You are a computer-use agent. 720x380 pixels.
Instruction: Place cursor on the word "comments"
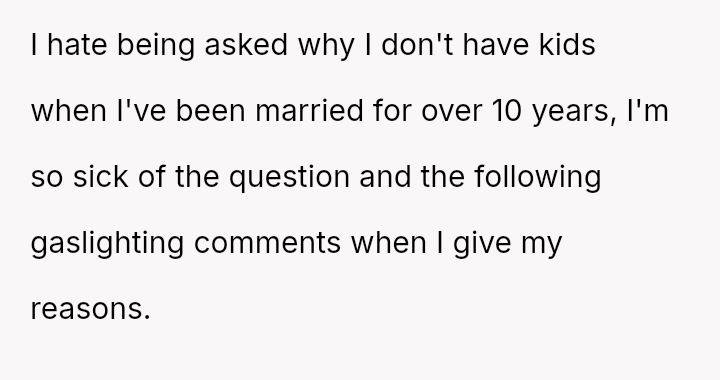pyautogui.click(x=267, y=243)
